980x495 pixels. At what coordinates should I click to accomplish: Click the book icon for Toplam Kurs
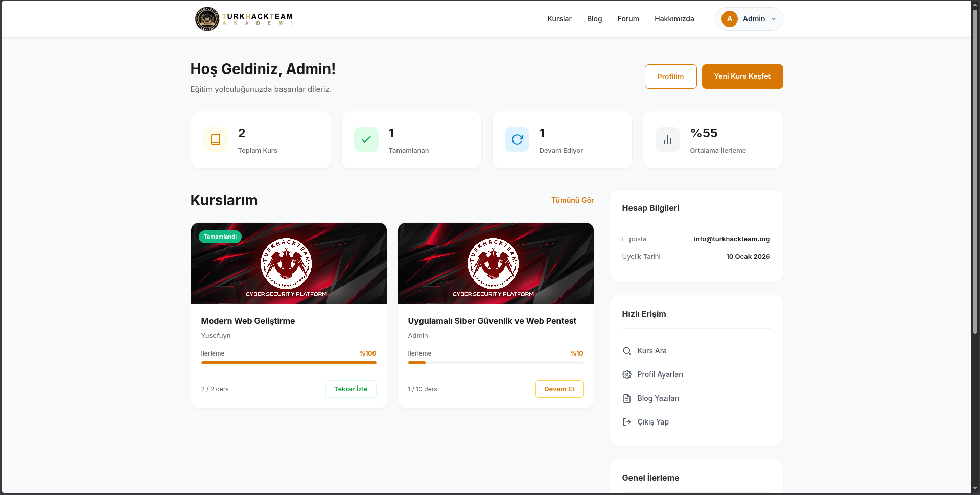coord(216,139)
